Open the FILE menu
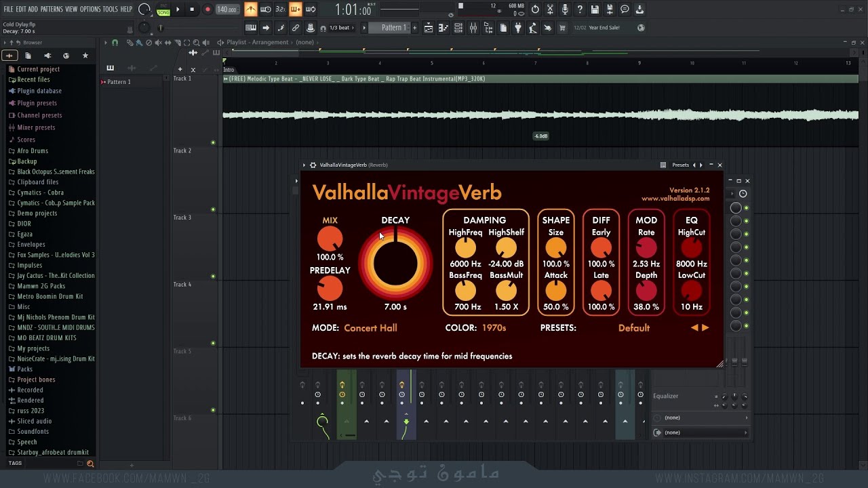This screenshot has width=868, height=488. click(8, 9)
